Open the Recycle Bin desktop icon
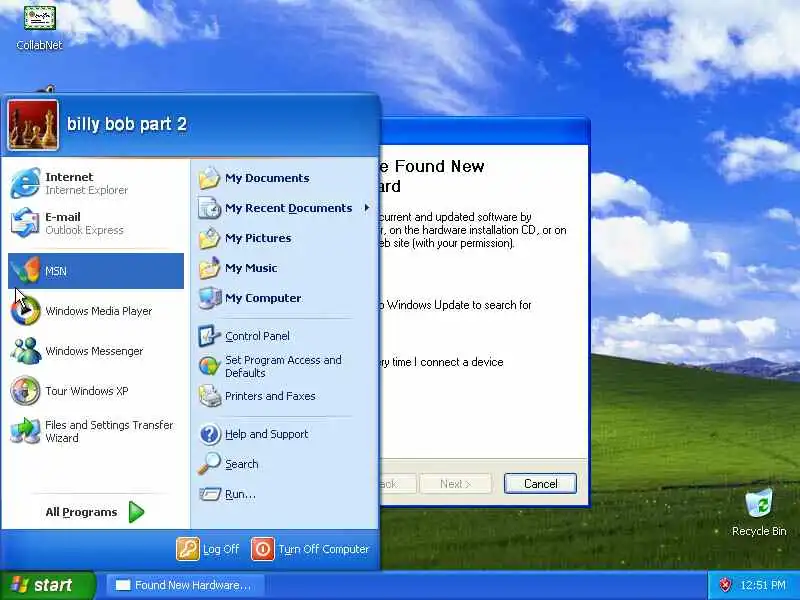 click(x=759, y=504)
